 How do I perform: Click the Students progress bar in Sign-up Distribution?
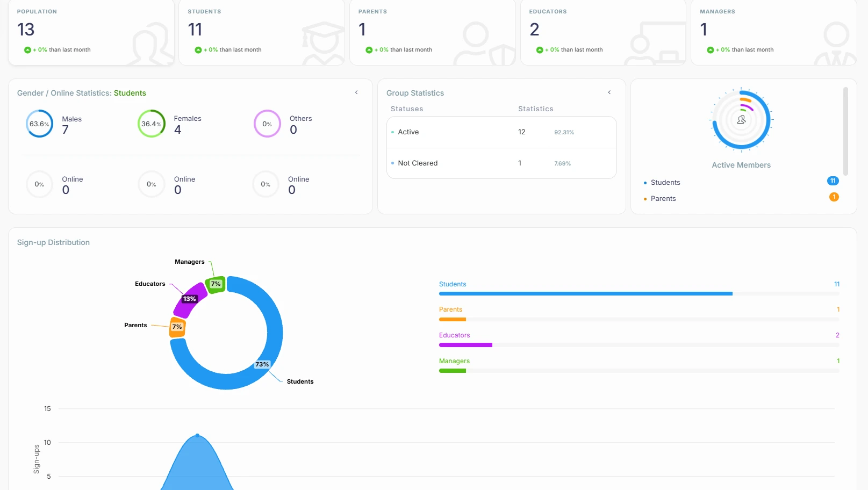point(639,294)
